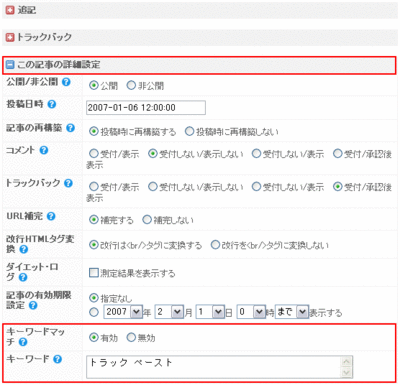Select 受付/表示 in コメント row

(94, 154)
